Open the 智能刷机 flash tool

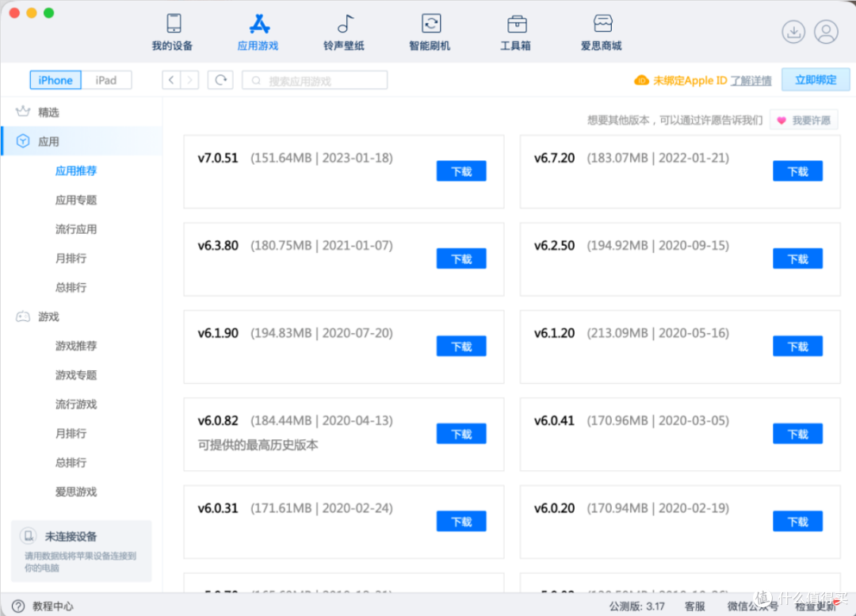[431, 24]
